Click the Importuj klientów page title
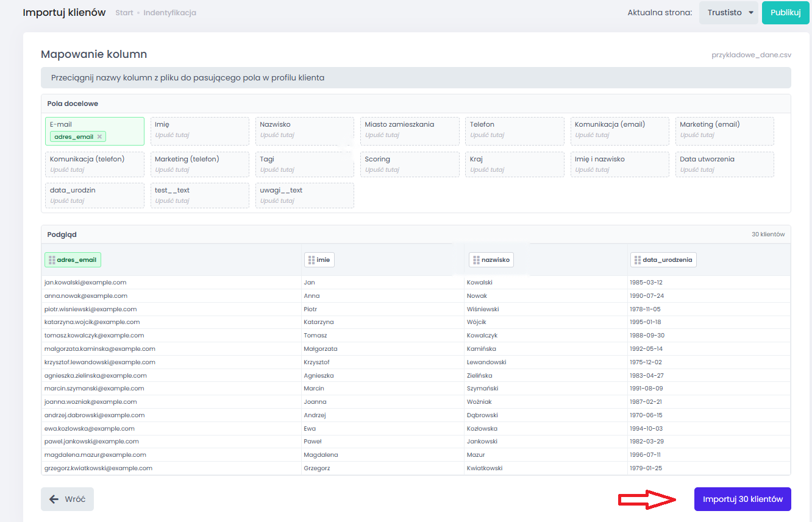The width and height of the screenshot is (812, 522). click(x=64, y=12)
